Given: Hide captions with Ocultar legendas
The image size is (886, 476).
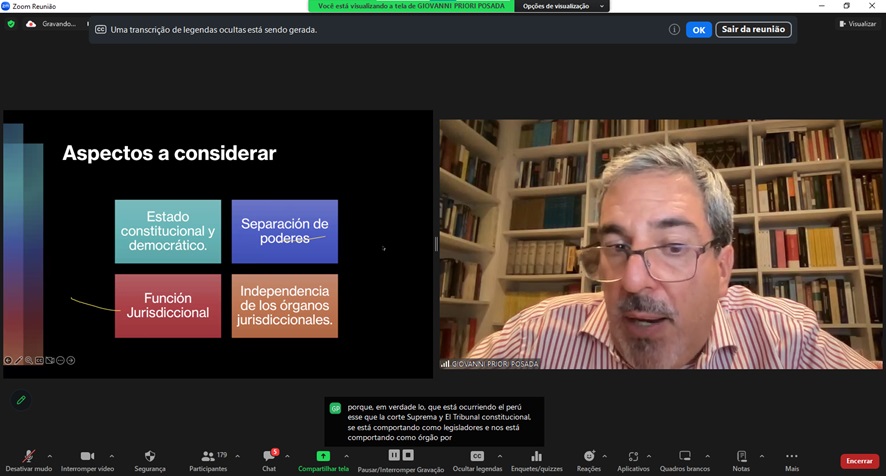Looking at the screenshot, I should 477,460.
